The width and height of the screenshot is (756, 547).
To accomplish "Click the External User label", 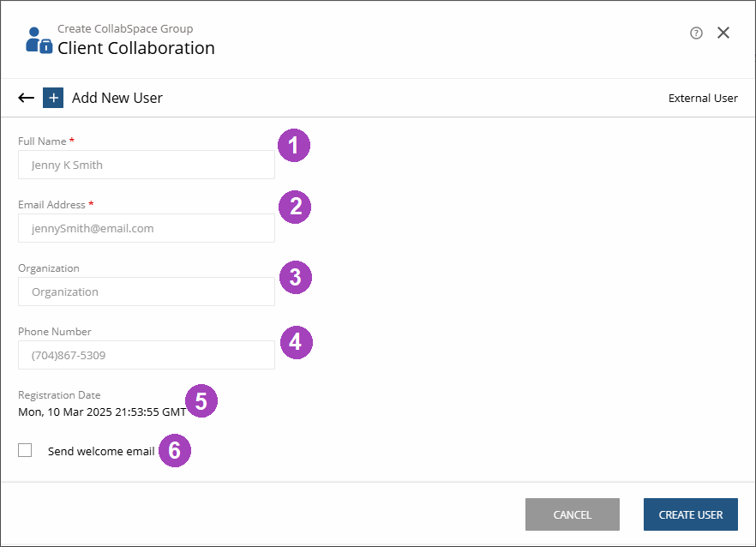I will tap(703, 99).
